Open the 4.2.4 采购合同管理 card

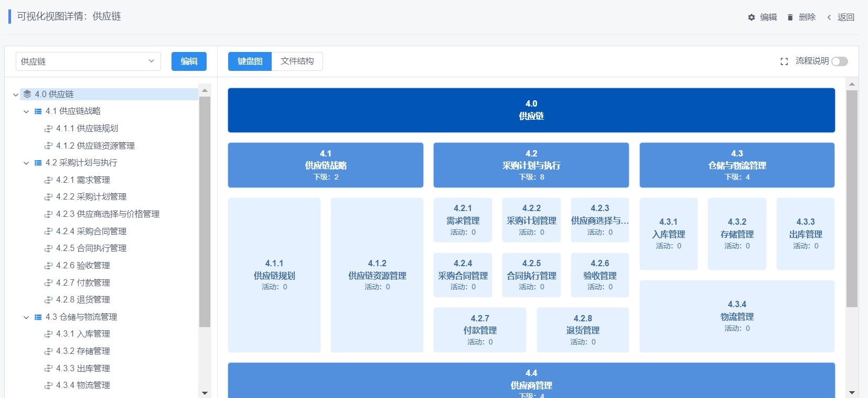(x=463, y=275)
